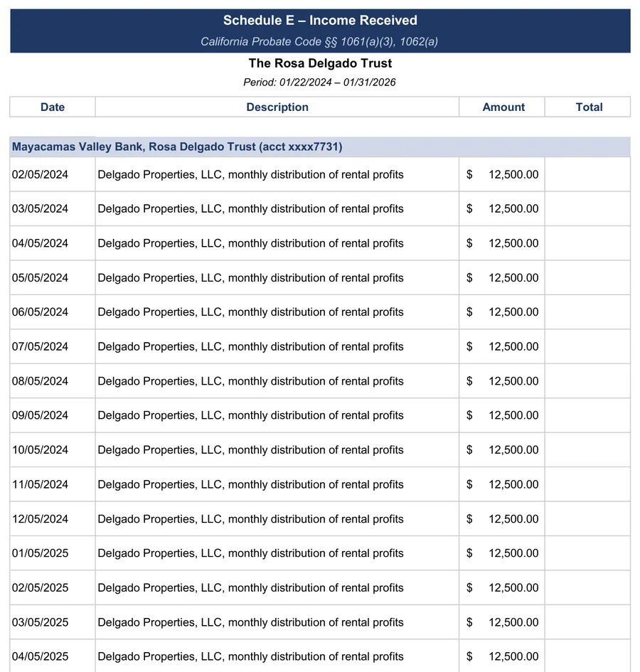Click the $12,500.00 amount for 03/05/2025
The height and width of the screenshot is (672, 640).
click(502, 622)
